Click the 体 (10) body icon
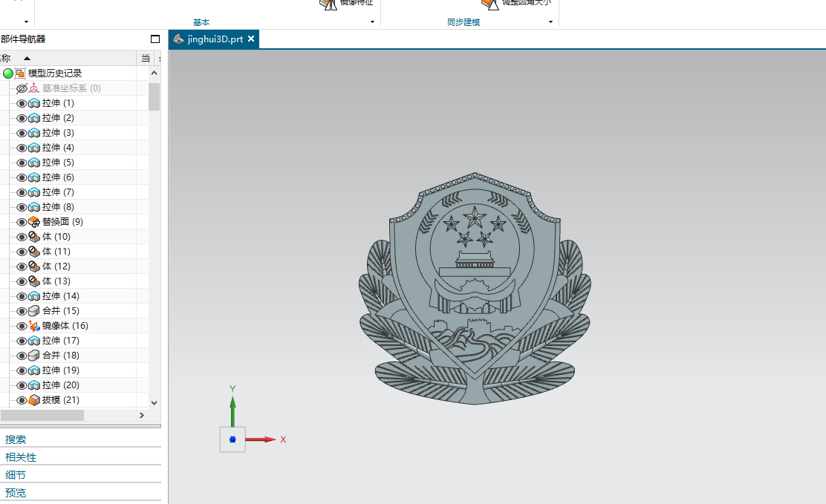Screen dimensions: 826x504 (34, 237)
